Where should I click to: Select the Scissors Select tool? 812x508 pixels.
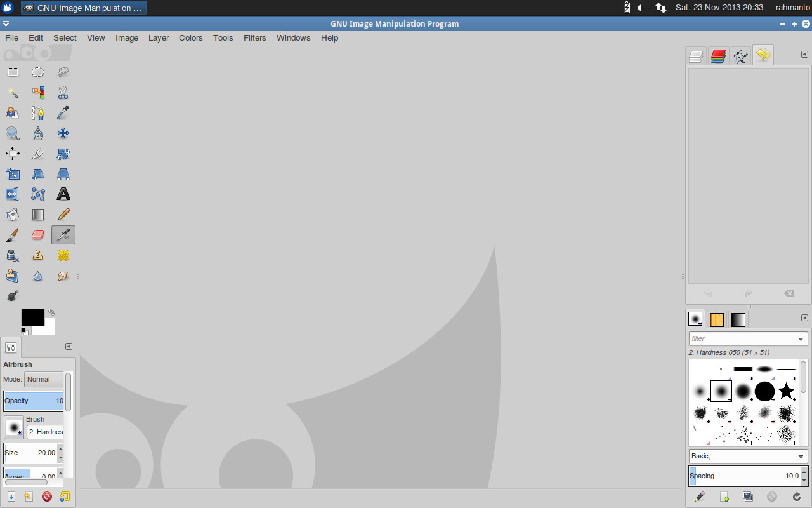pos(63,93)
